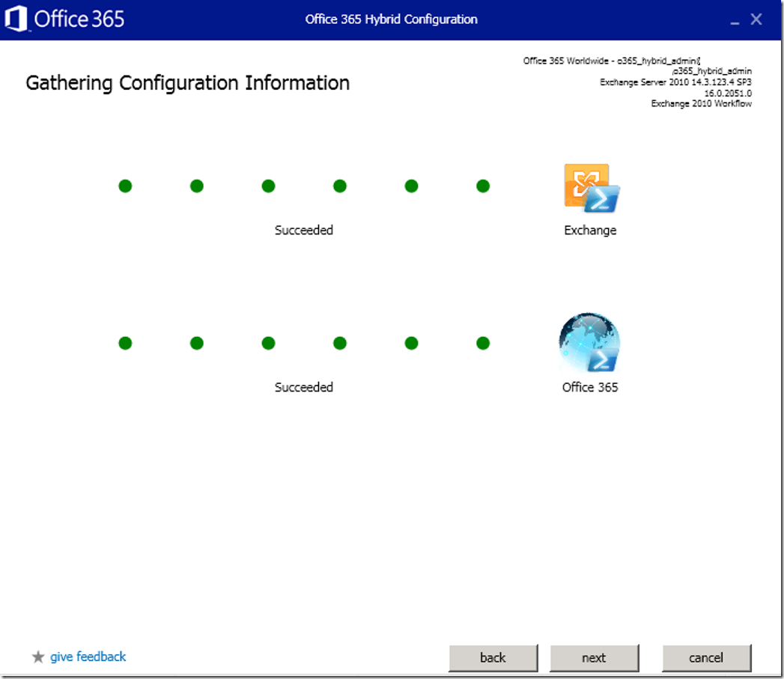This screenshot has width=784, height=679.
Task: Click the Office 365 Hybrid Configuration title
Action: (391, 19)
